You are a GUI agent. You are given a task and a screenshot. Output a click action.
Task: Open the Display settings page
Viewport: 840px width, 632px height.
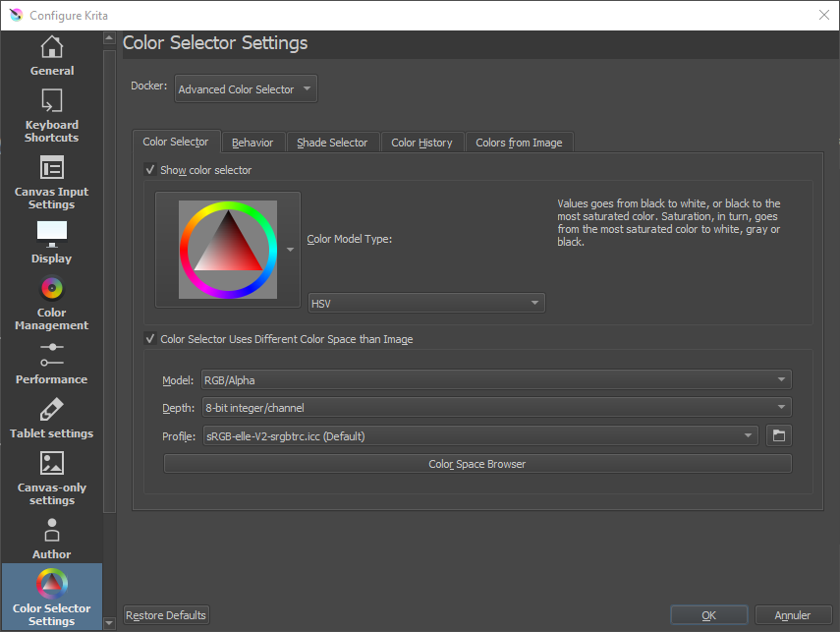pos(51,243)
